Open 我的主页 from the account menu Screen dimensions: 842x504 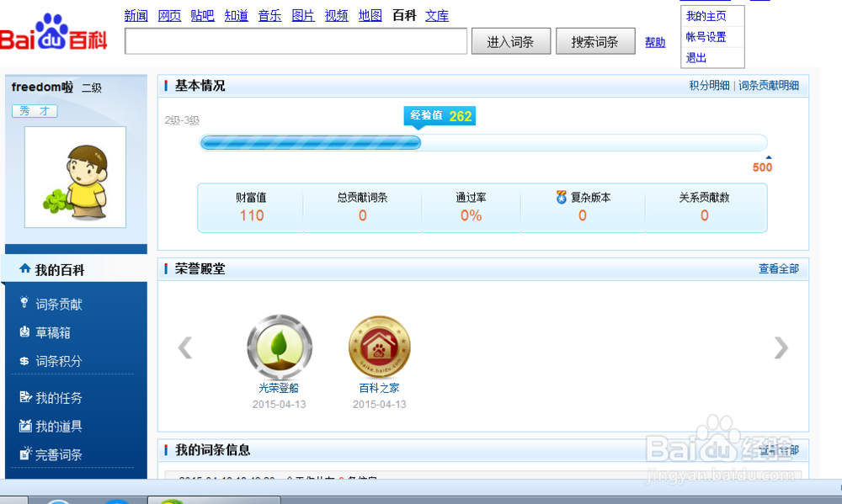click(707, 15)
